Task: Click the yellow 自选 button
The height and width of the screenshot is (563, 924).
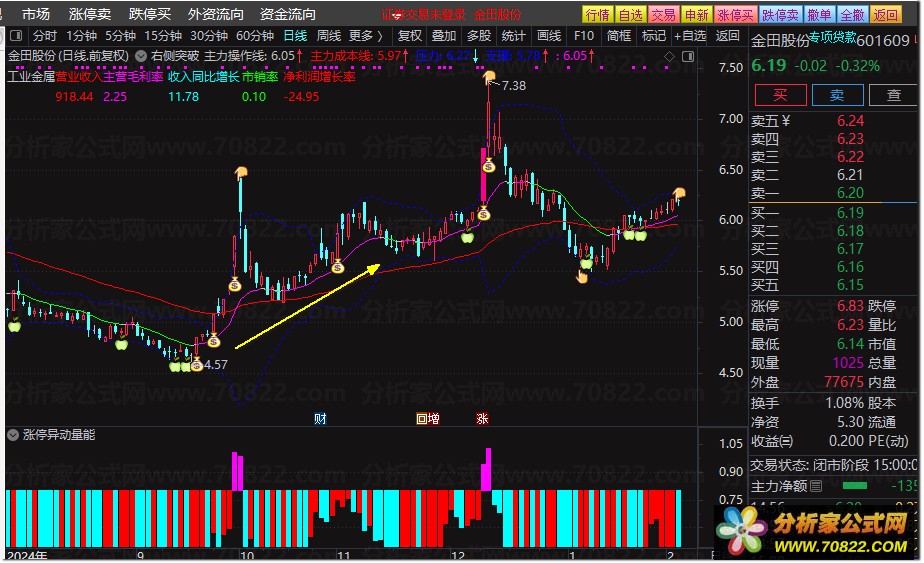Action: (x=631, y=15)
